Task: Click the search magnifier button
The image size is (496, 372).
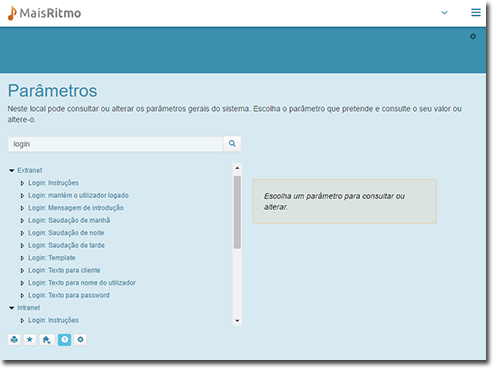Action: [x=232, y=144]
